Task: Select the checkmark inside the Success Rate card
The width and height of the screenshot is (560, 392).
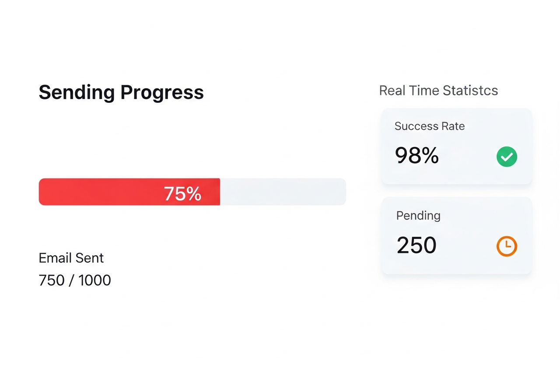Action: click(507, 157)
